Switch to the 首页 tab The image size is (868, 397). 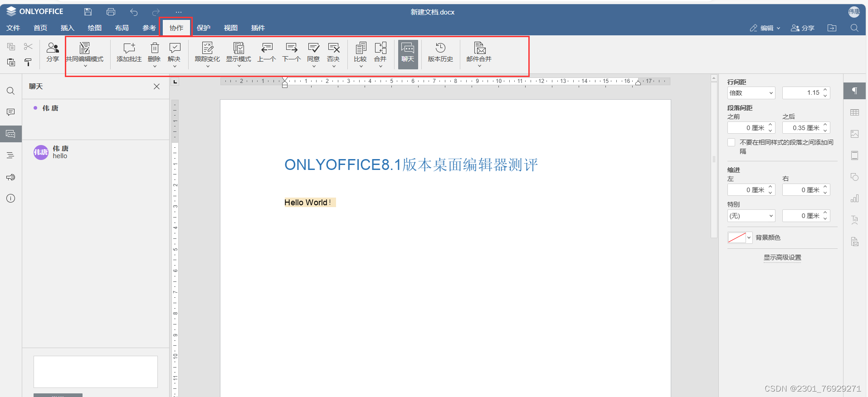tap(40, 28)
